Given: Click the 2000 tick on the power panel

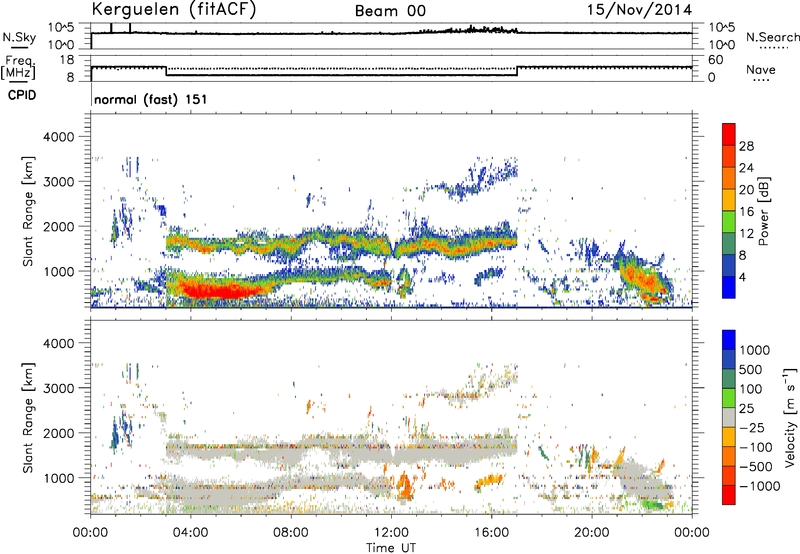Looking at the screenshot, I should pos(59,226).
